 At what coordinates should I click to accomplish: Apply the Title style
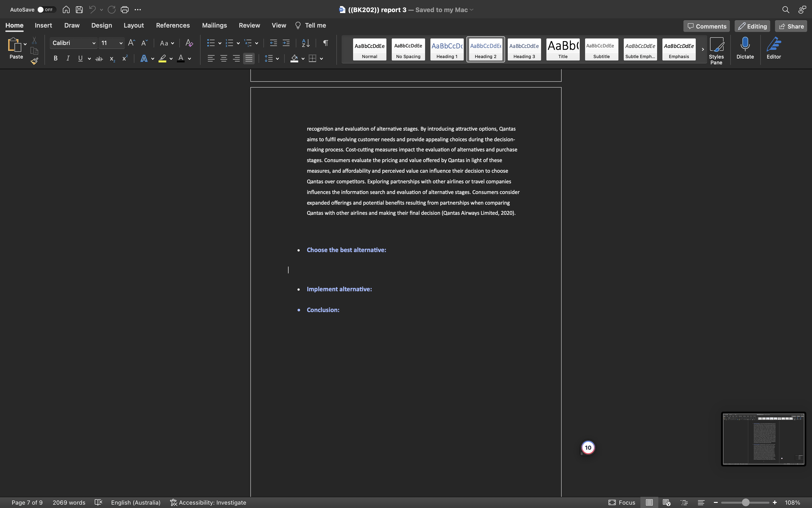[563, 49]
